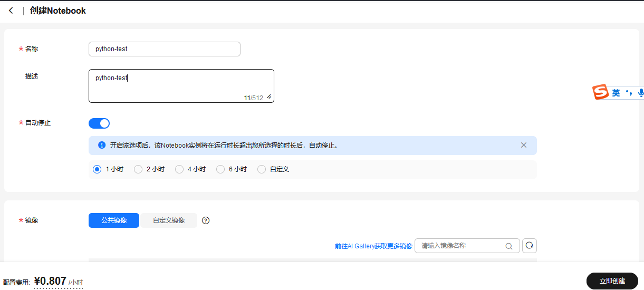The height and width of the screenshot is (290, 644).
Task: Switch to the 公共镜像 tab
Action: pos(114,220)
